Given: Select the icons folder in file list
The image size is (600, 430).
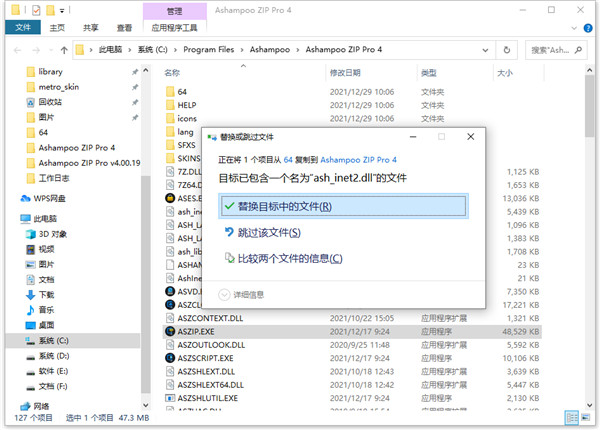Looking at the screenshot, I should tap(187, 119).
